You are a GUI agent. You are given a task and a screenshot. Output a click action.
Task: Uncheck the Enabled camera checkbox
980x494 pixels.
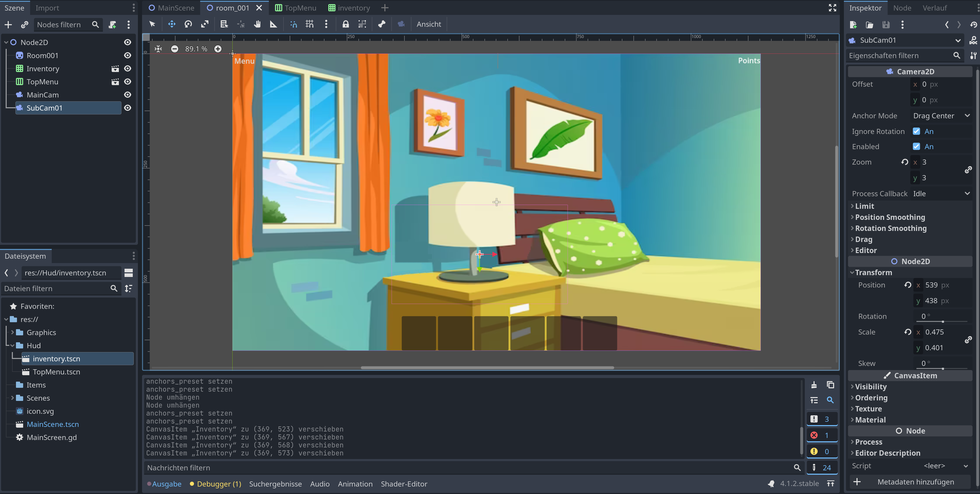[916, 146]
